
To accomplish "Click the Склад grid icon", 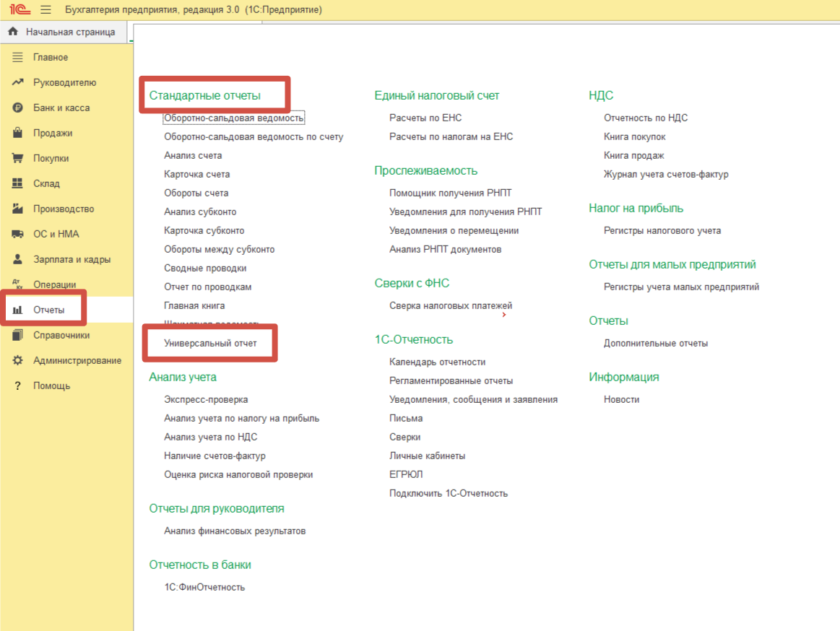I will pos(17,183).
